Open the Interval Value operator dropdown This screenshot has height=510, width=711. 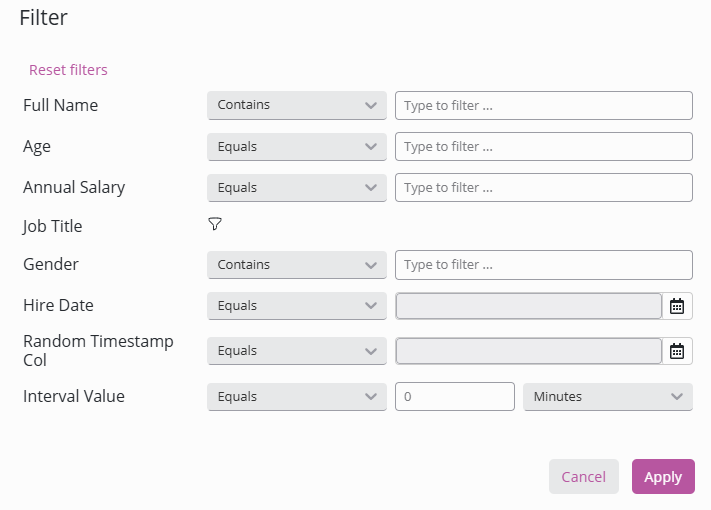(x=296, y=397)
